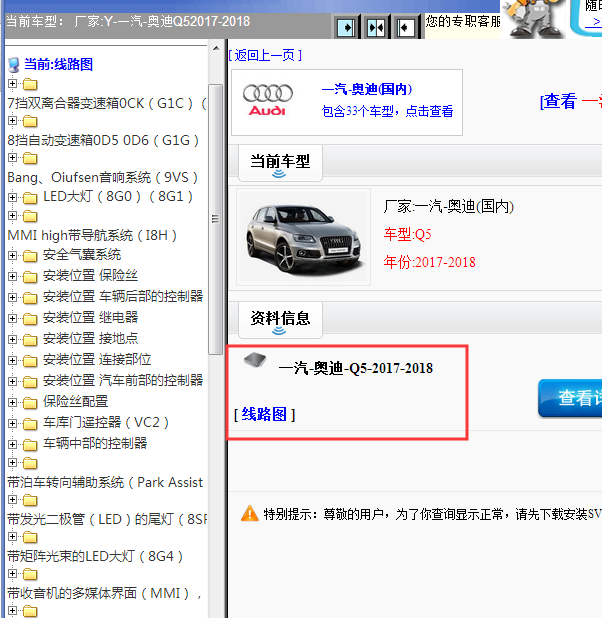Viewport: 602px width, 618px height.
Task: Click the computer icon beside 当前:线路图
Action: click(x=14, y=65)
